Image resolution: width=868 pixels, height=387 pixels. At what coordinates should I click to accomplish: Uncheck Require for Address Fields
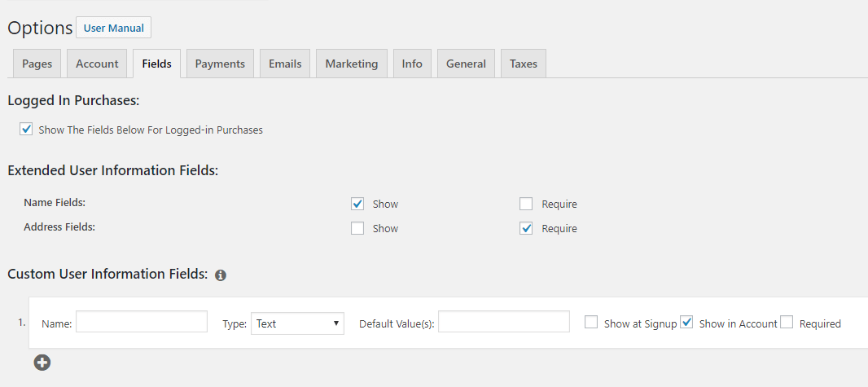pyautogui.click(x=526, y=228)
